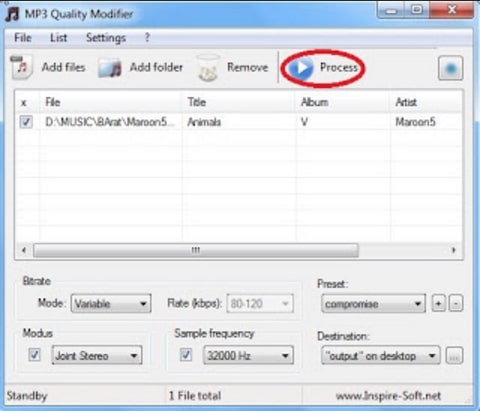Sort by the Album column header
Image resolution: width=480 pixels, height=411 pixels.
click(343, 102)
